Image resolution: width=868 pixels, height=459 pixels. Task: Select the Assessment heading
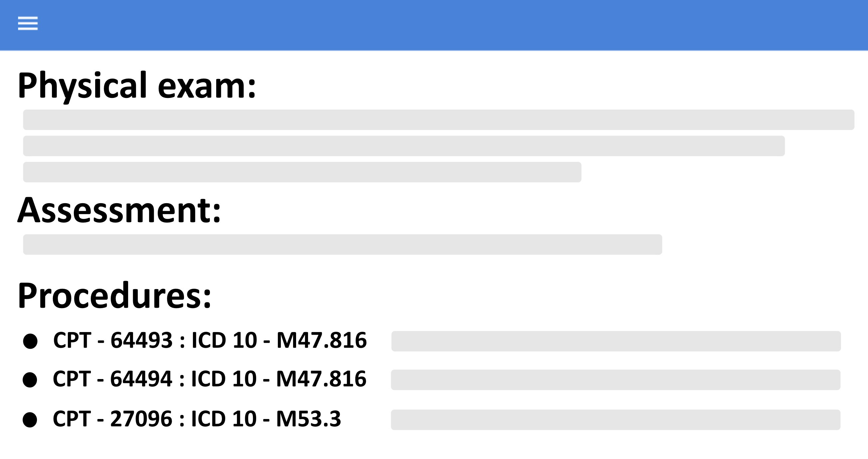click(119, 210)
